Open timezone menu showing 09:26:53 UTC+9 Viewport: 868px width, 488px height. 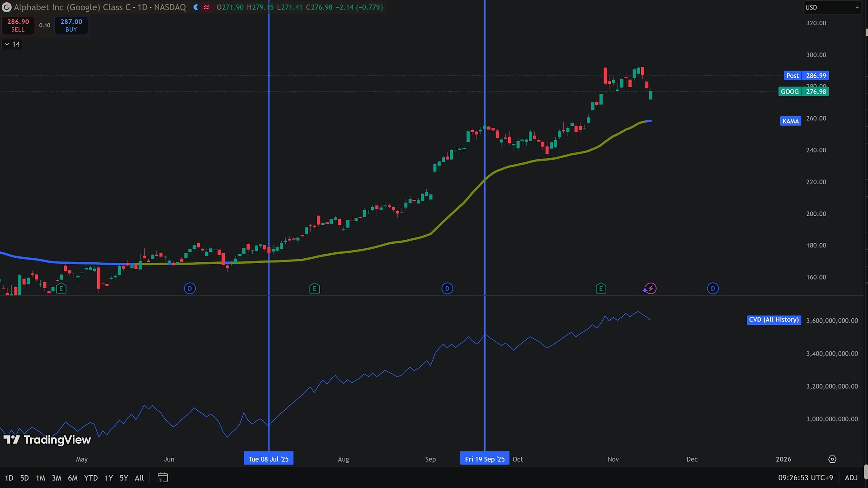[806, 478]
